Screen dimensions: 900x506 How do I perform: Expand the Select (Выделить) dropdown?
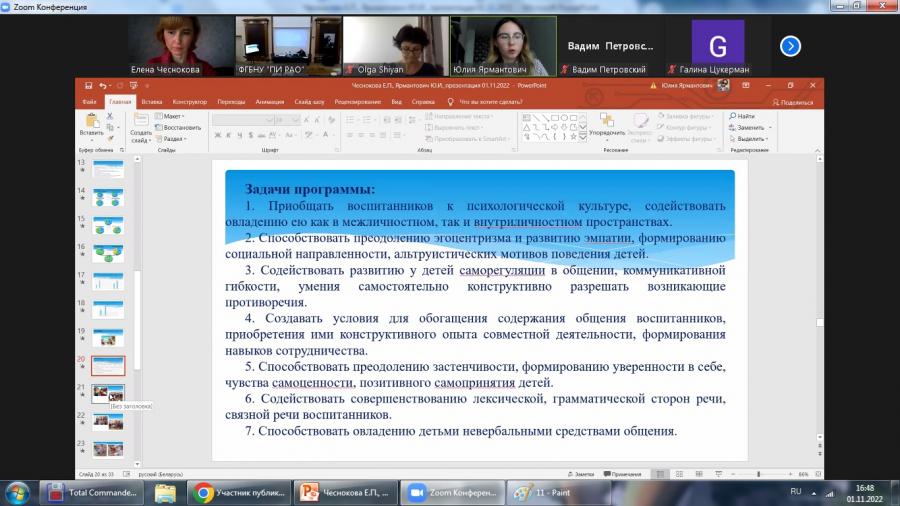click(x=751, y=139)
